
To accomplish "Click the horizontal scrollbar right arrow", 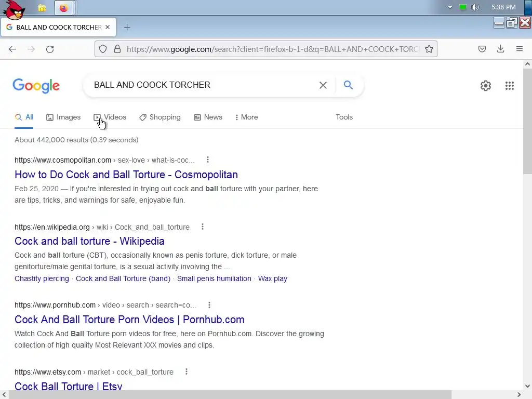I will [518, 395].
